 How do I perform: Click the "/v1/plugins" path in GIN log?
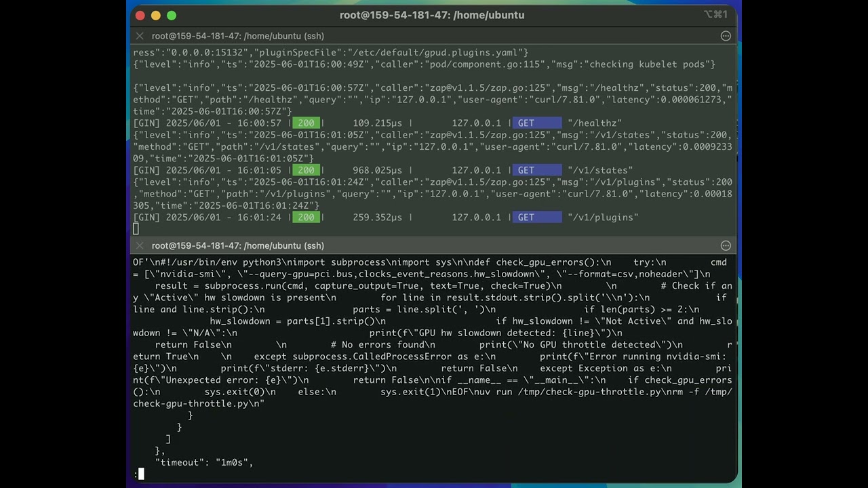(603, 218)
